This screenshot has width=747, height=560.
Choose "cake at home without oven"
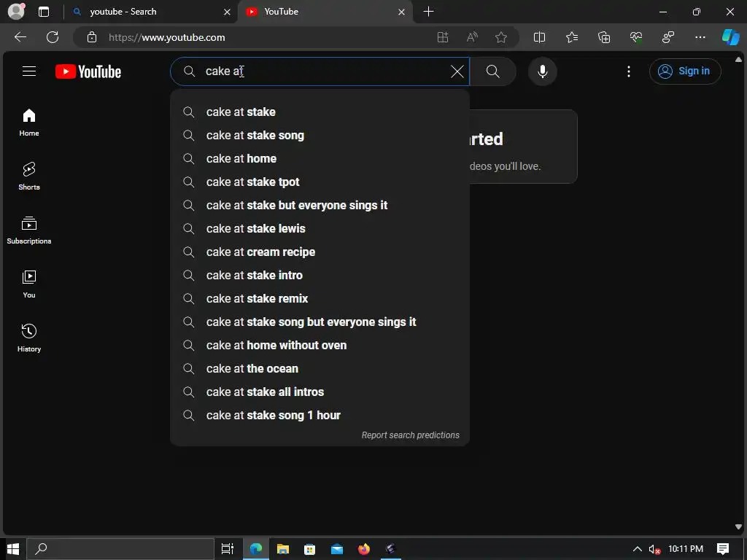click(320, 345)
